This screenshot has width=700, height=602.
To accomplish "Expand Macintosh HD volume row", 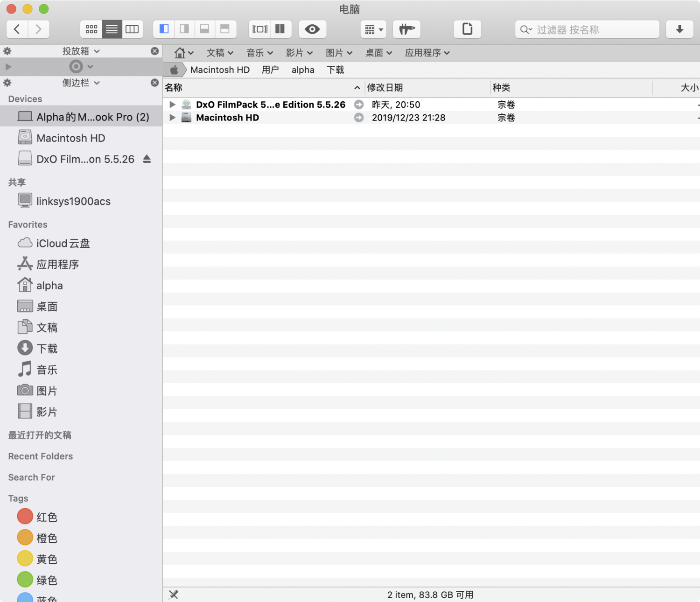I will [x=172, y=118].
